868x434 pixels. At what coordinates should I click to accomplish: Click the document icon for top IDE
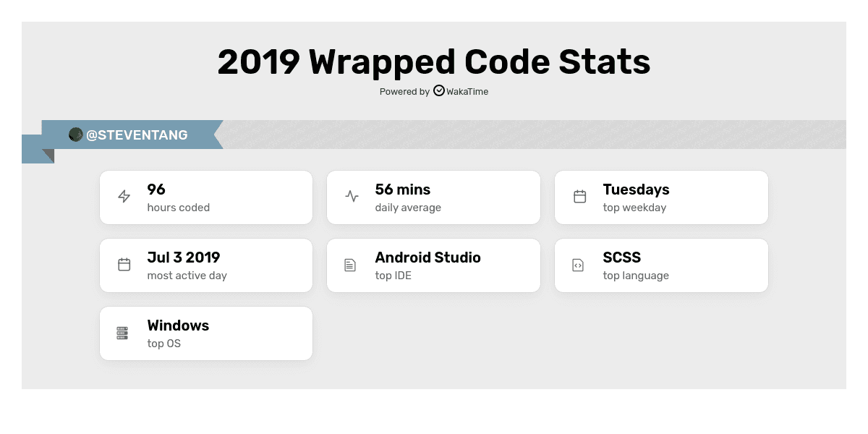click(350, 265)
